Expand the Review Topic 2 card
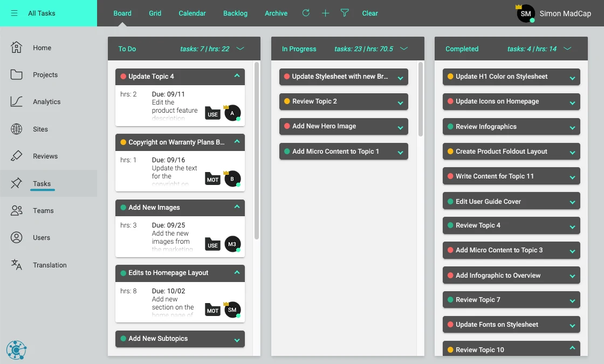This screenshot has height=364, width=604. click(400, 103)
